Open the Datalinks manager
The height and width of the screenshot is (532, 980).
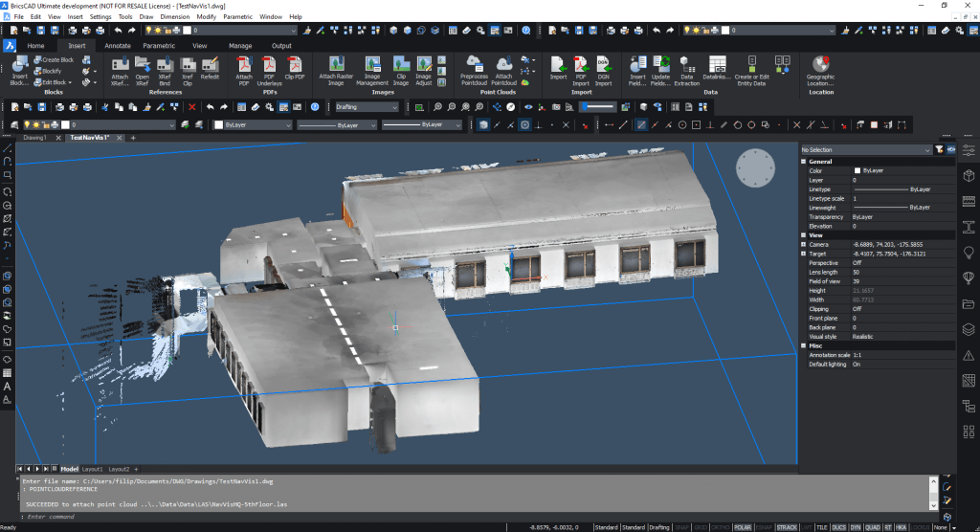716,68
